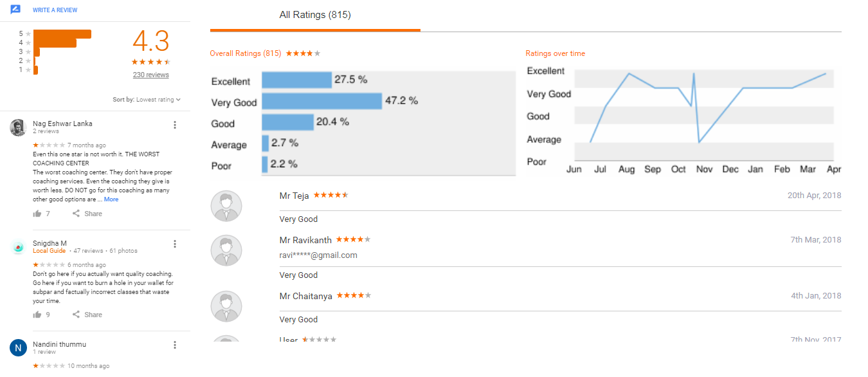Open the 230 reviews link
The image size is (868, 377).
pyautogui.click(x=151, y=75)
